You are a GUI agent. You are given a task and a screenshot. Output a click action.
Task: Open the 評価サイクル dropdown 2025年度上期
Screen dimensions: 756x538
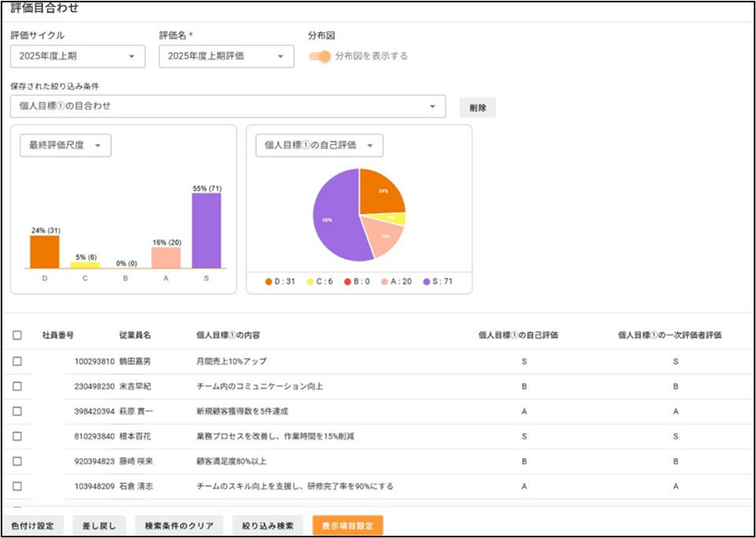tap(77, 56)
